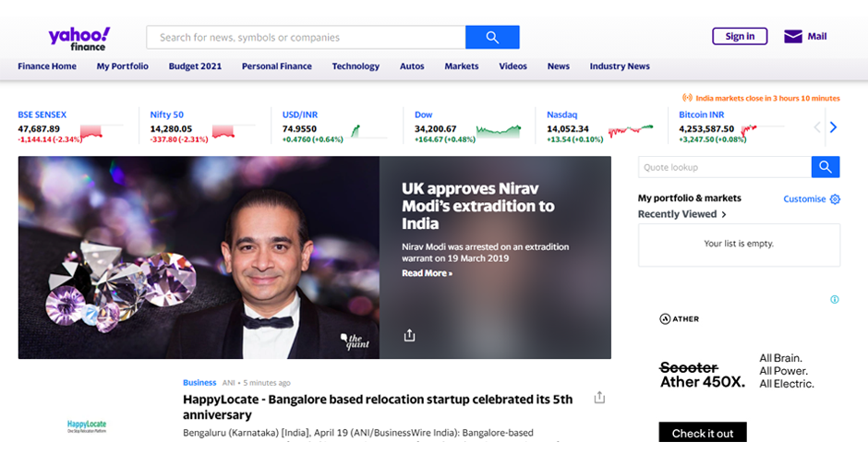
Task: Open the Industry News section
Action: tap(620, 66)
